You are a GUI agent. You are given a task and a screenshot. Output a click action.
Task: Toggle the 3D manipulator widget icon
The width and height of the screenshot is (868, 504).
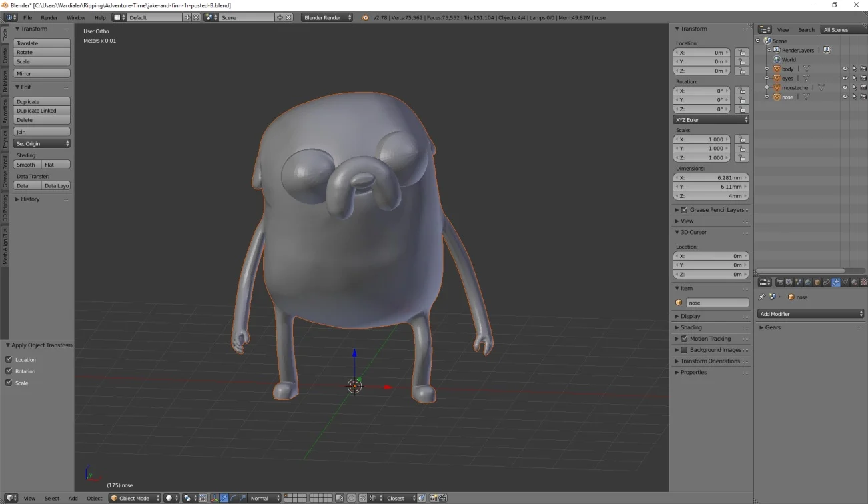click(x=214, y=498)
